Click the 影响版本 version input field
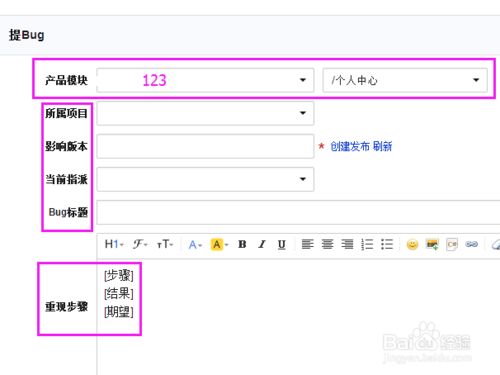This screenshot has height=375, width=500. pyautogui.click(x=205, y=146)
